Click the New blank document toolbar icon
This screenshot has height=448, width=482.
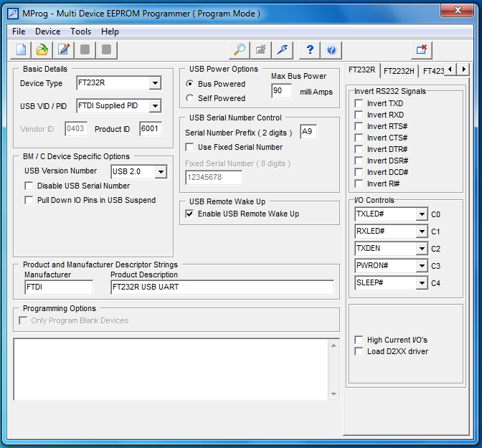21,49
